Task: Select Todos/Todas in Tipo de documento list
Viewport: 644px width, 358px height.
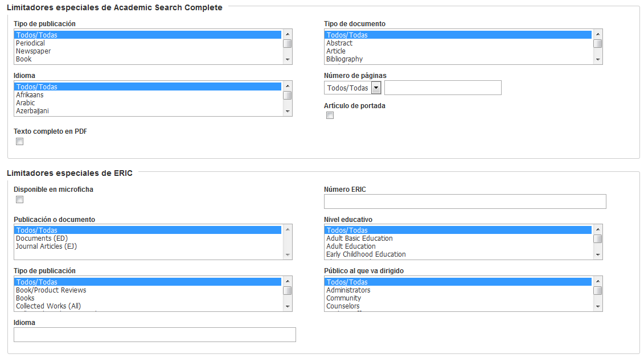Action: (x=458, y=35)
